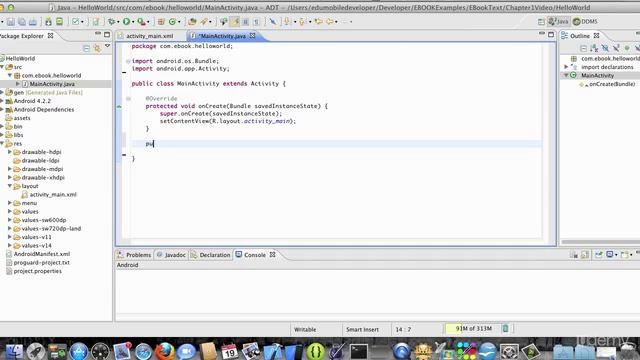640x360 pixels.
Task: Open Package Explorer view menu triangle
Action: 107,47
